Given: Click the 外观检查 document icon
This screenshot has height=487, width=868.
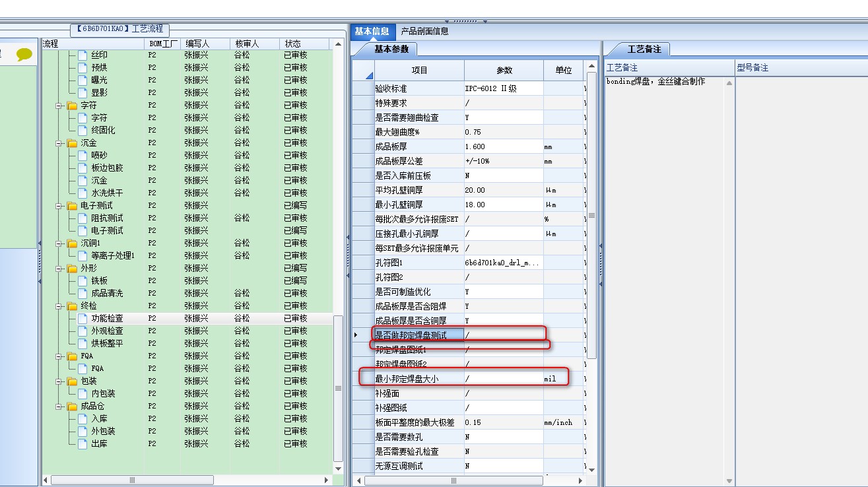Looking at the screenshot, I should [83, 331].
